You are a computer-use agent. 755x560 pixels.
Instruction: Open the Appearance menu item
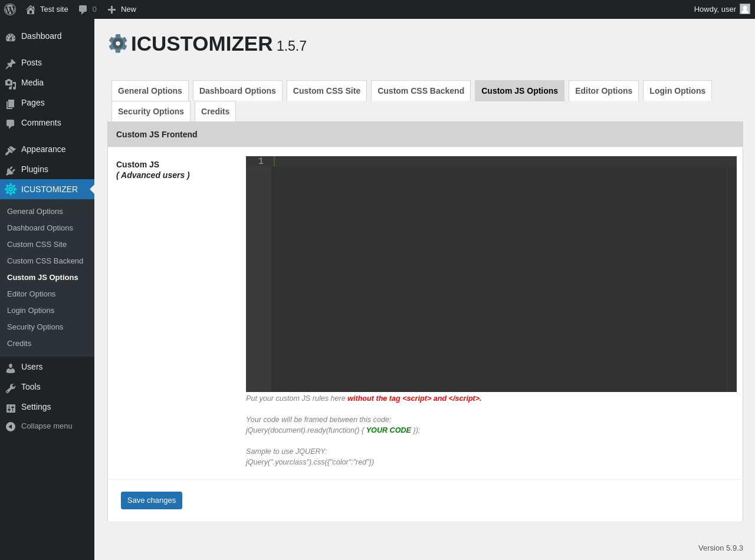pos(47,150)
